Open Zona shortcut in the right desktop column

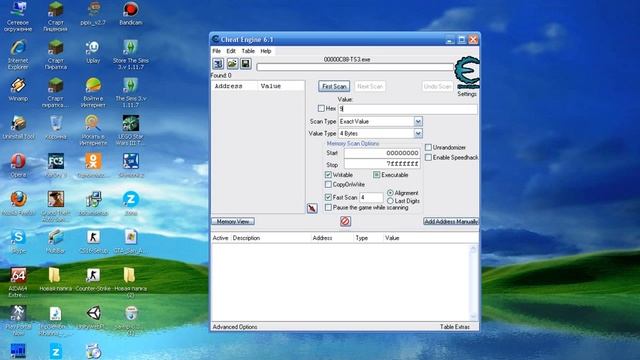pos(131,204)
